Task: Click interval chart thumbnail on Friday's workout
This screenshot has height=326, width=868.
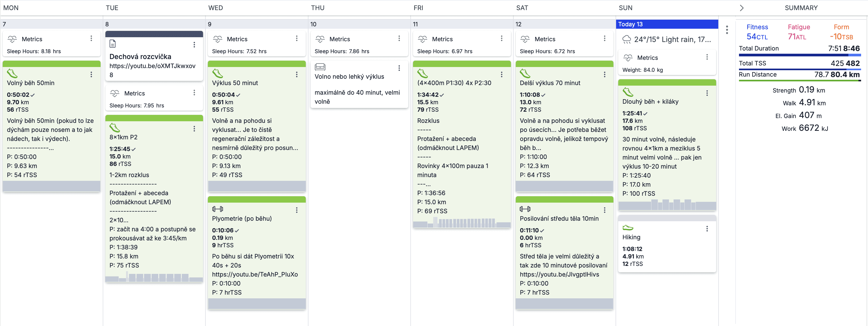Action: pyautogui.click(x=461, y=222)
